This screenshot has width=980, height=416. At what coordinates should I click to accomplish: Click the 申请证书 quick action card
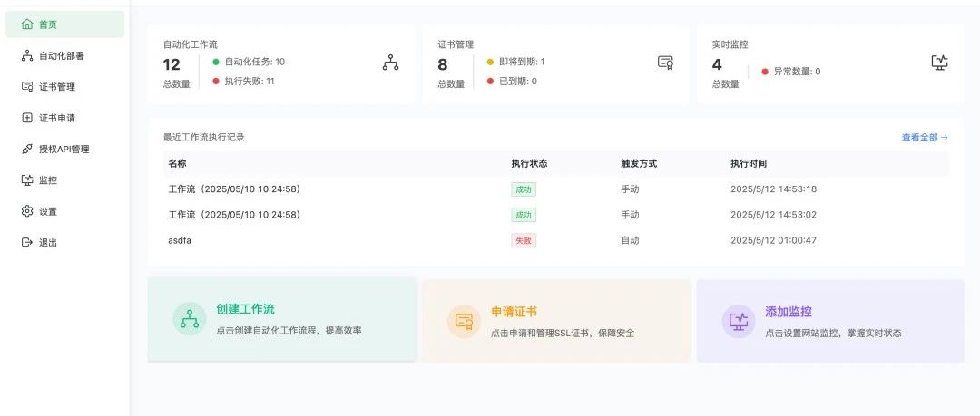(x=555, y=320)
